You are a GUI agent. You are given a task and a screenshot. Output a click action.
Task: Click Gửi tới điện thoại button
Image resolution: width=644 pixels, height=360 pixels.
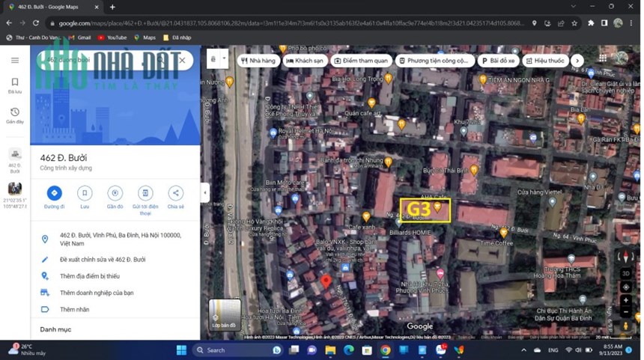click(145, 201)
